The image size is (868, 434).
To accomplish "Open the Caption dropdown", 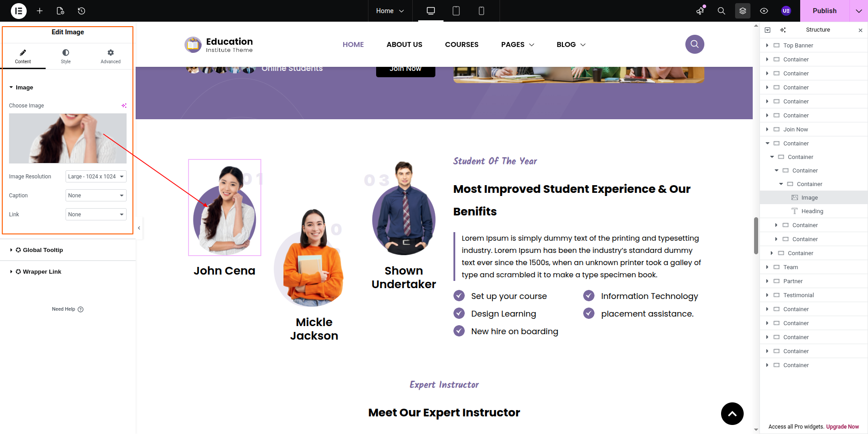I will [x=96, y=196].
